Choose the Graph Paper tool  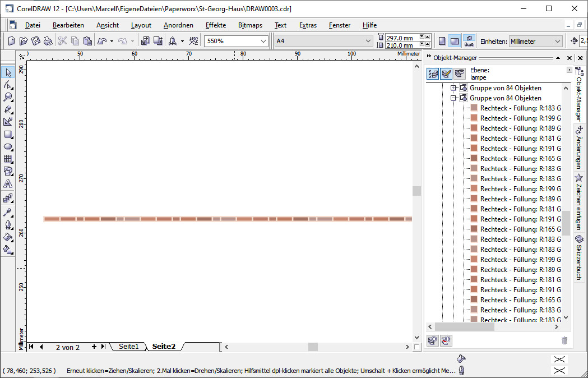8,159
